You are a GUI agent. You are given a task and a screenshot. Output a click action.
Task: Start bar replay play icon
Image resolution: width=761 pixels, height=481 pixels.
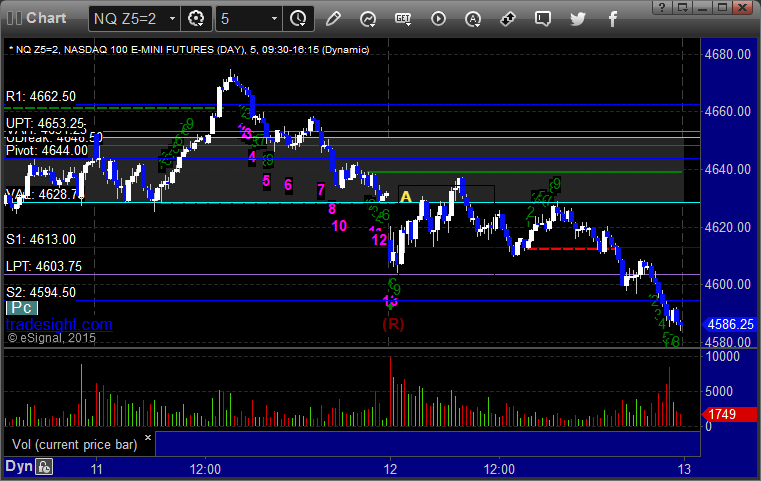click(x=438, y=19)
